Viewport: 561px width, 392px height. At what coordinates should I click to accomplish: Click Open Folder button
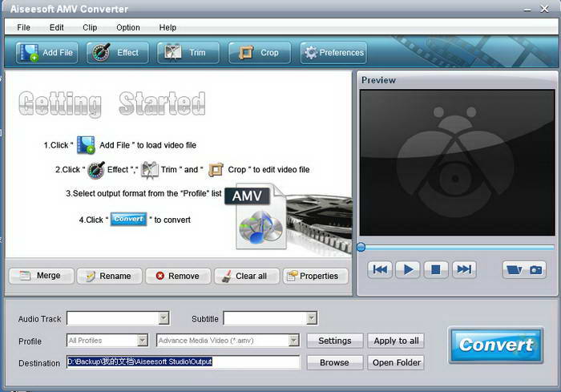click(x=396, y=362)
